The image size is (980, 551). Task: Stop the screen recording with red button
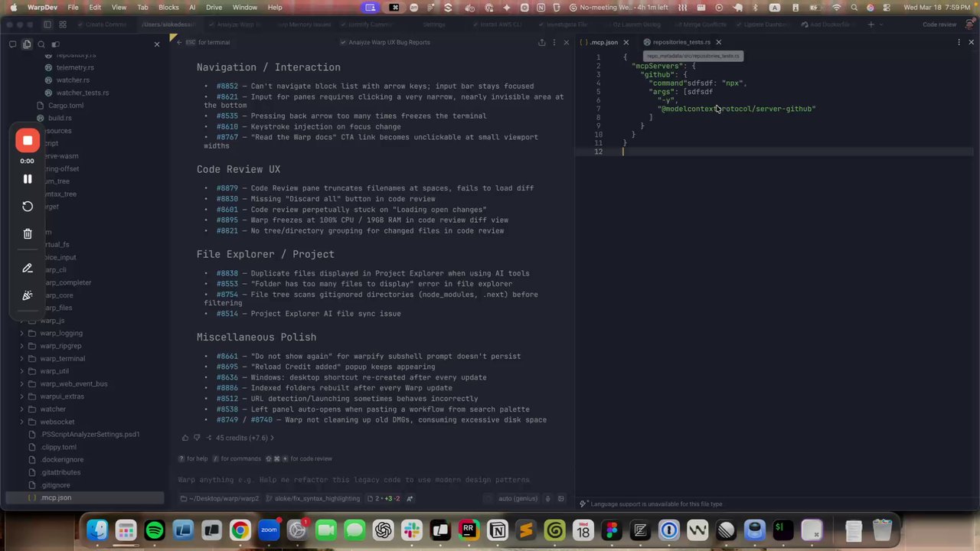[x=28, y=141]
